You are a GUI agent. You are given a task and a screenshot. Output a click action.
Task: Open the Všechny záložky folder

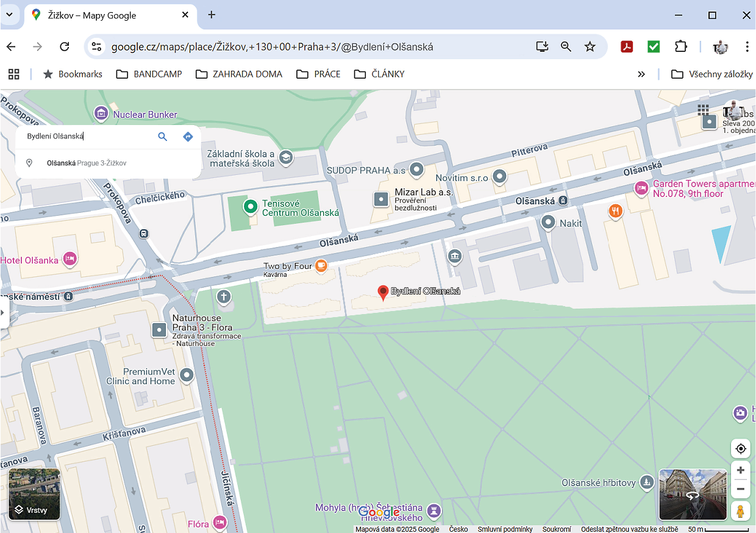(712, 74)
